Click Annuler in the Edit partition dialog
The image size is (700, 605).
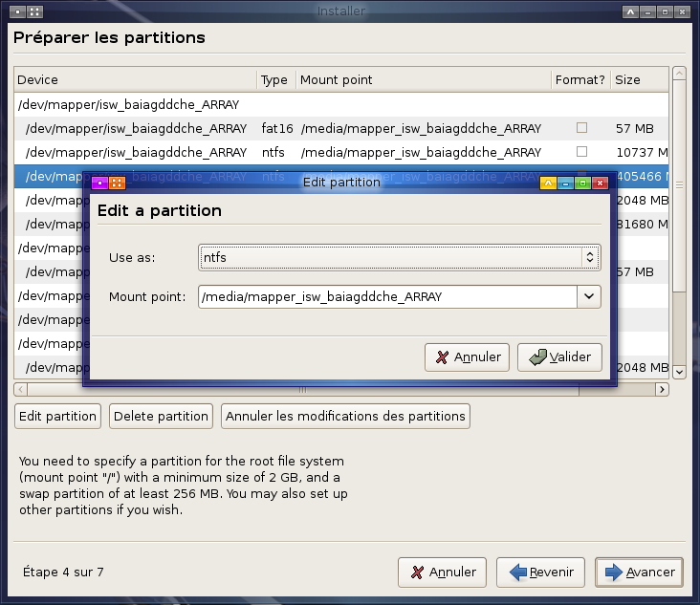[469, 357]
